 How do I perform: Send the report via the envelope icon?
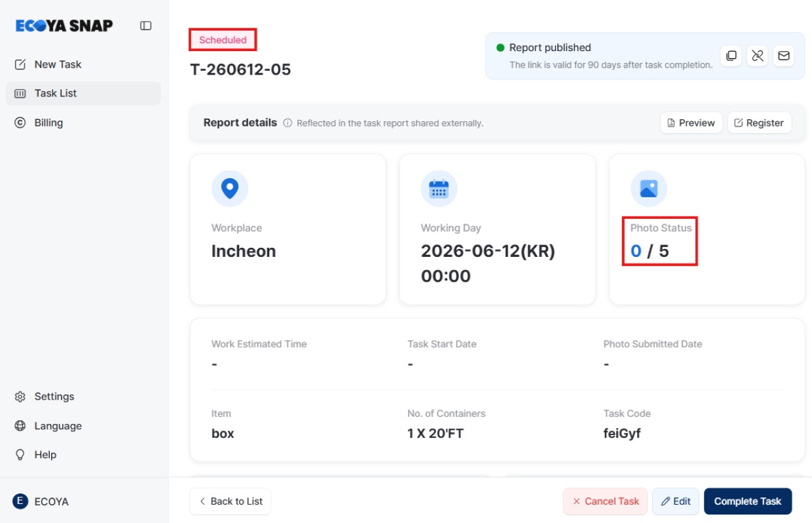tap(784, 56)
